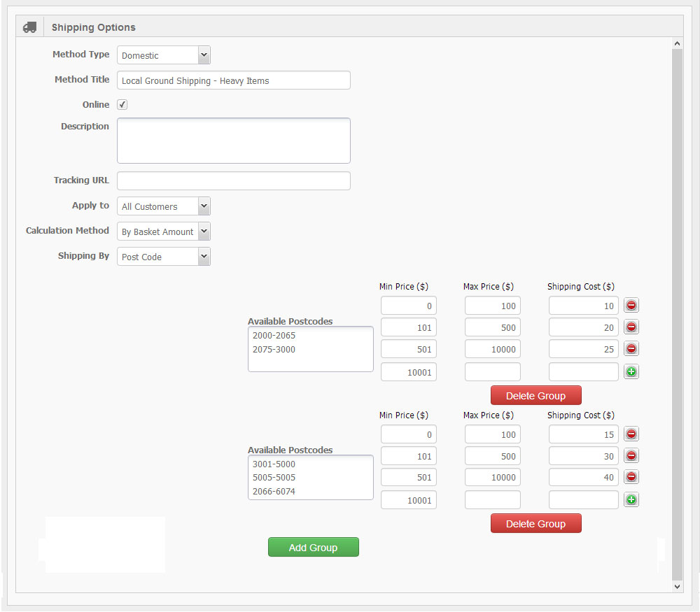Click the vertical scrollbar thumb
The width and height of the screenshot is (700, 612).
pyautogui.click(x=677, y=315)
